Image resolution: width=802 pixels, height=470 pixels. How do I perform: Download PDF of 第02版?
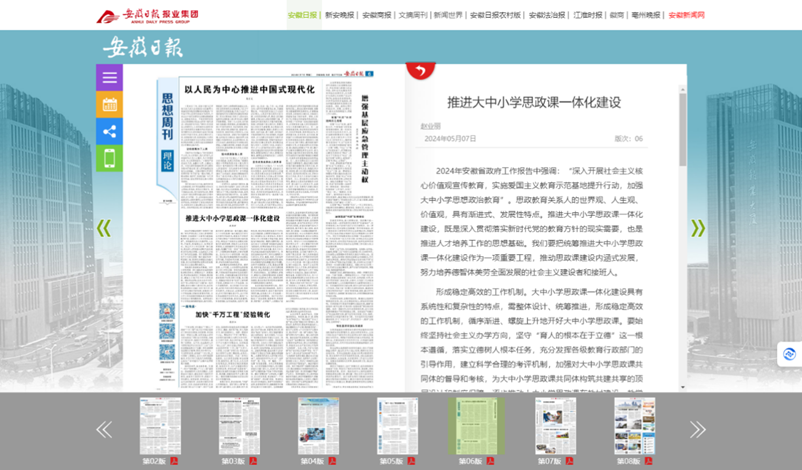pos(174,461)
